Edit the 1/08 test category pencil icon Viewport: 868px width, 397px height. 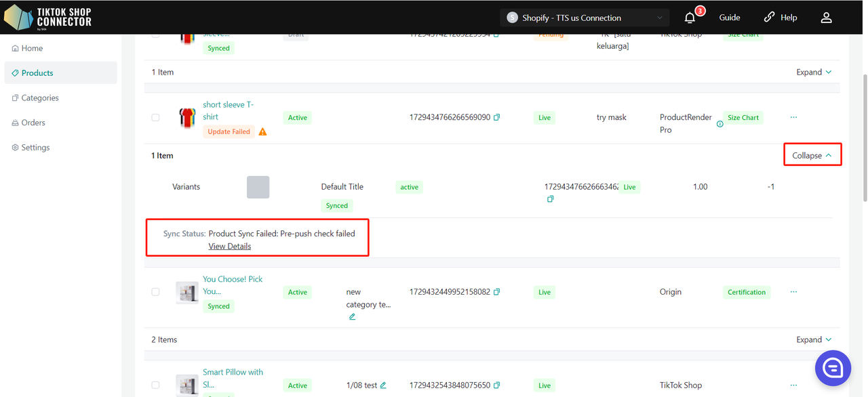[x=383, y=385]
